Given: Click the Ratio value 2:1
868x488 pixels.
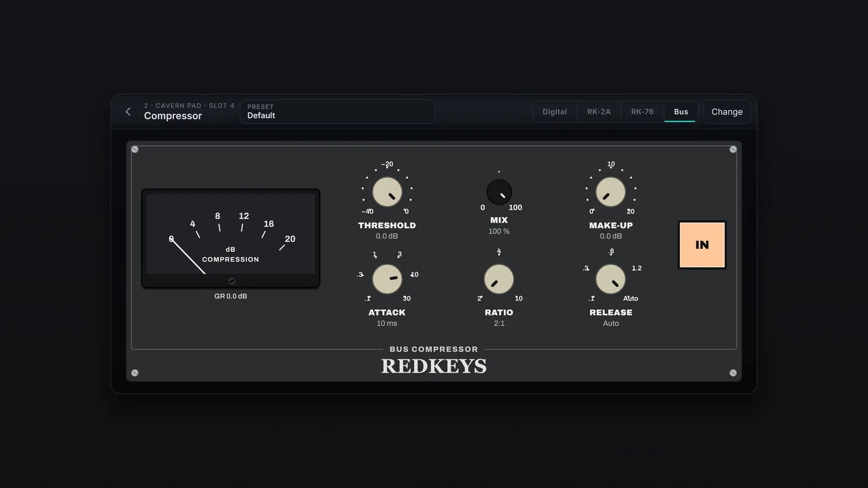Looking at the screenshot, I should pos(499,323).
